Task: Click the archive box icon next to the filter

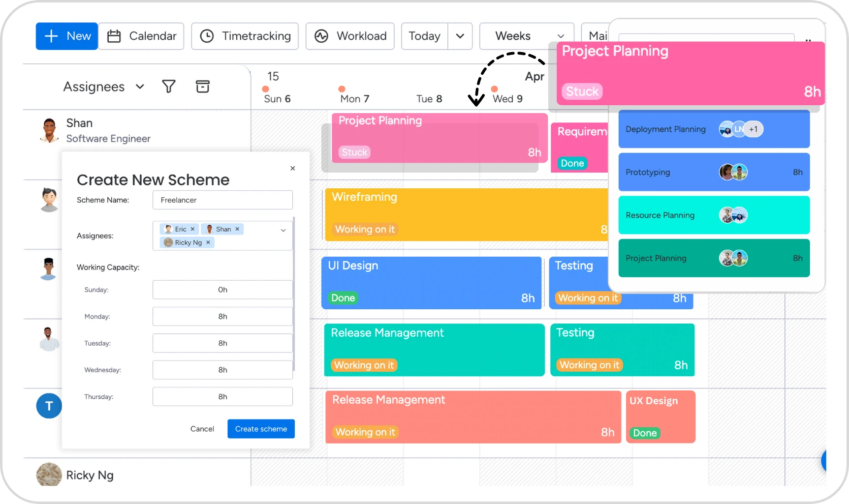Action: (x=203, y=86)
